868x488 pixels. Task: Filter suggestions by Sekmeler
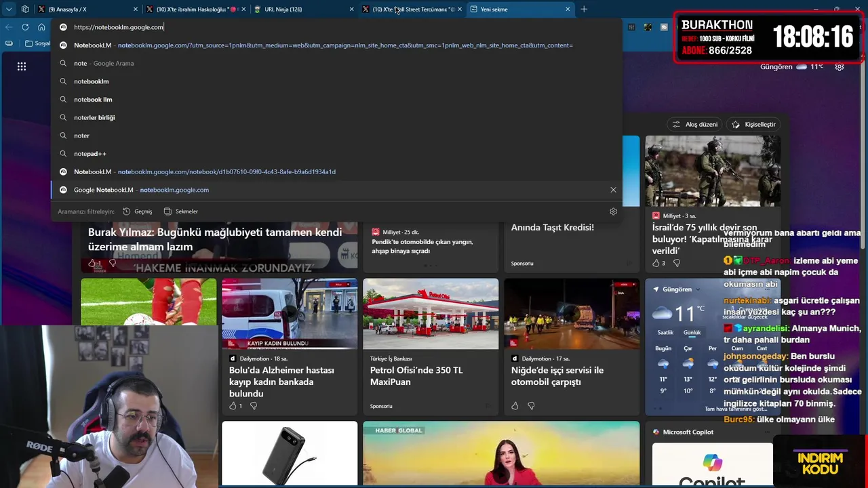tap(181, 211)
